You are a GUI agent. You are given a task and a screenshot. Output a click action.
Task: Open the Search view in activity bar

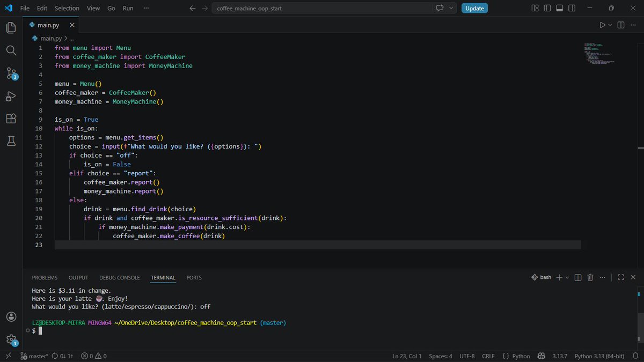pyautogui.click(x=11, y=50)
